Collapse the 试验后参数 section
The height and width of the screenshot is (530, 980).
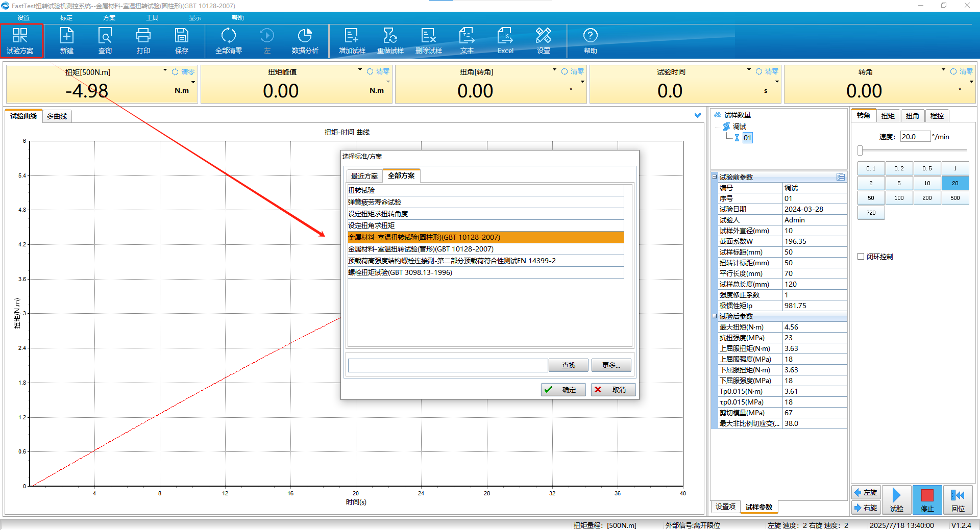pos(715,316)
